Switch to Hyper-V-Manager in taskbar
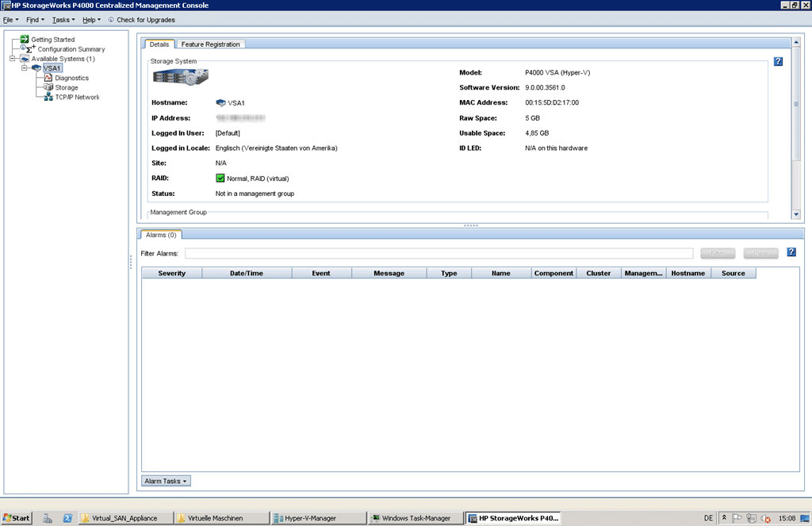Screen dimensions: 812x526 click(317, 518)
